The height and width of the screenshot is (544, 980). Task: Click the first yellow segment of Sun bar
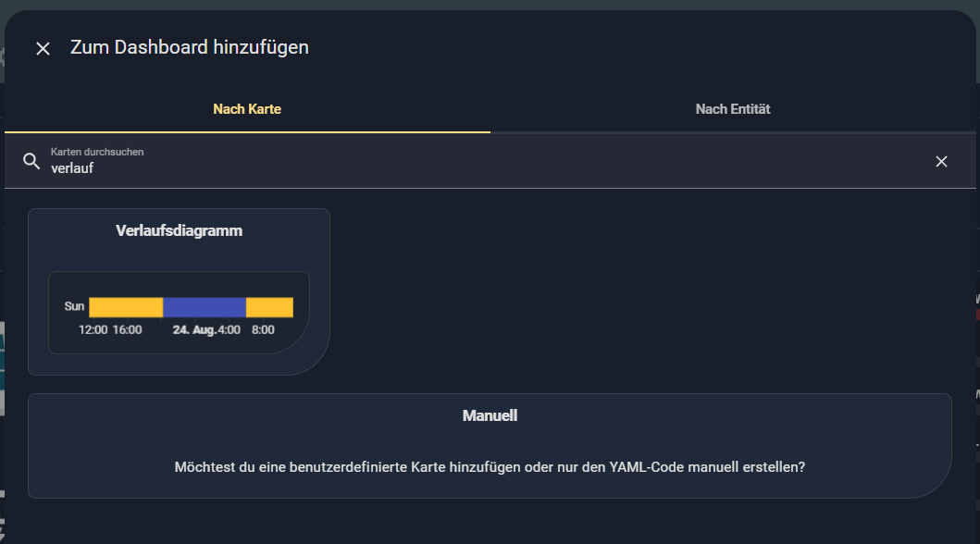coord(126,307)
